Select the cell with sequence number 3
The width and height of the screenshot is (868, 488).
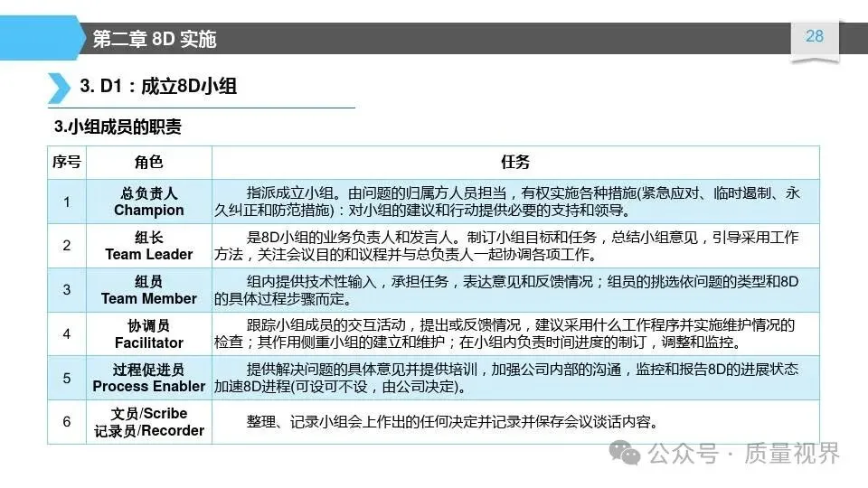pos(67,290)
